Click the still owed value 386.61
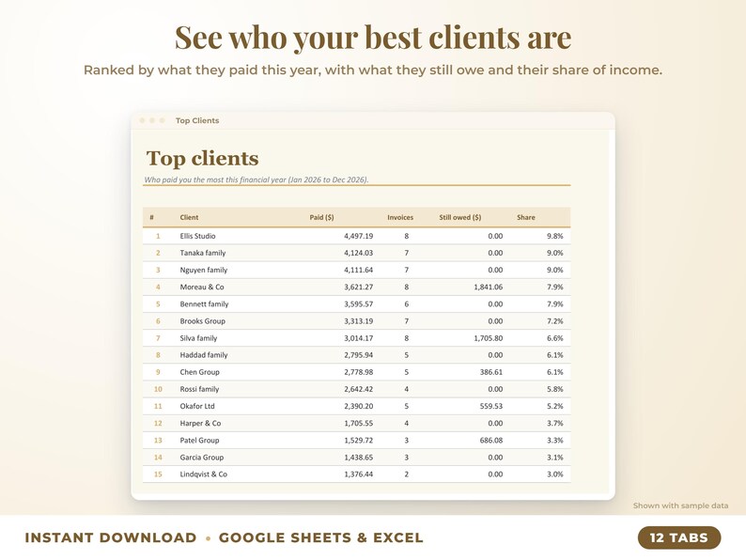Viewport: 746px width, 560px height. (491, 372)
